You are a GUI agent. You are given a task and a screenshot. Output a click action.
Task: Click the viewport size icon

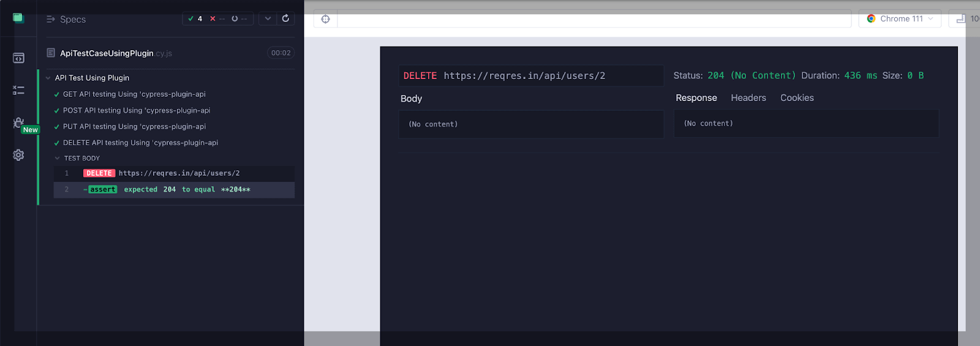coord(960,19)
